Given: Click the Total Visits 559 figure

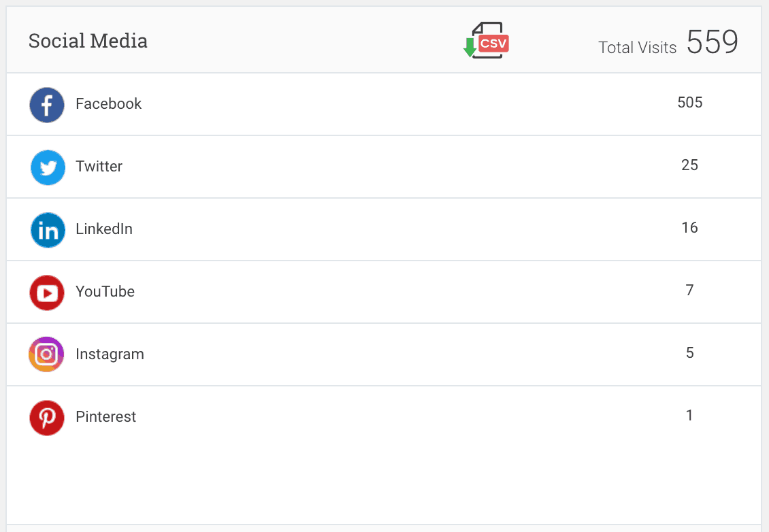Looking at the screenshot, I should click(x=712, y=41).
